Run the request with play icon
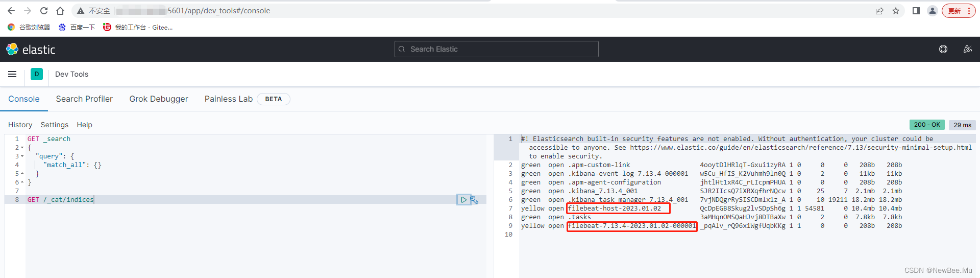The width and height of the screenshot is (980, 278). (463, 200)
